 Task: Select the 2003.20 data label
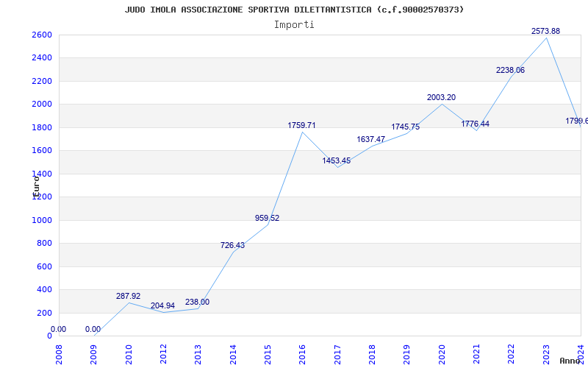[x=442, y=97]
